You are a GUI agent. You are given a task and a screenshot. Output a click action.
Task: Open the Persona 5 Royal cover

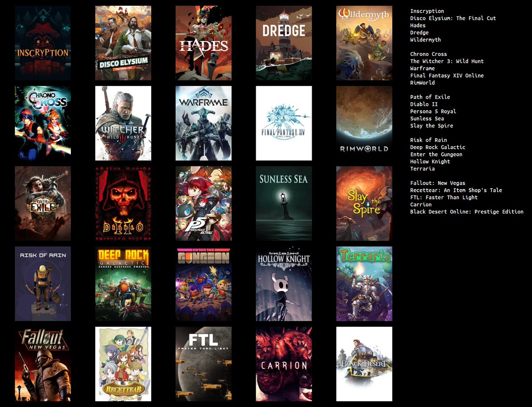coord(203,203)
